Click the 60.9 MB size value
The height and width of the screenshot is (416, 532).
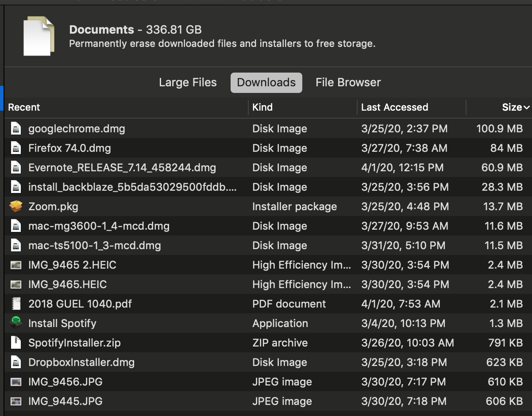[x=502, y=168]
